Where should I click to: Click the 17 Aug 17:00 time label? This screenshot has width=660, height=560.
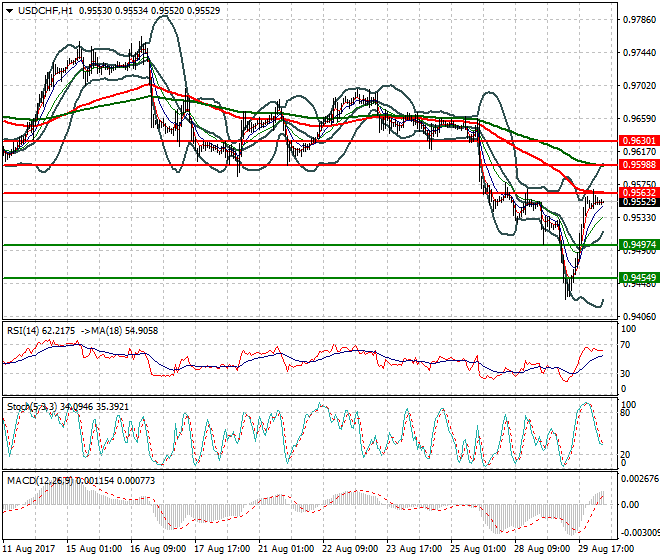[x=222, y=549]
